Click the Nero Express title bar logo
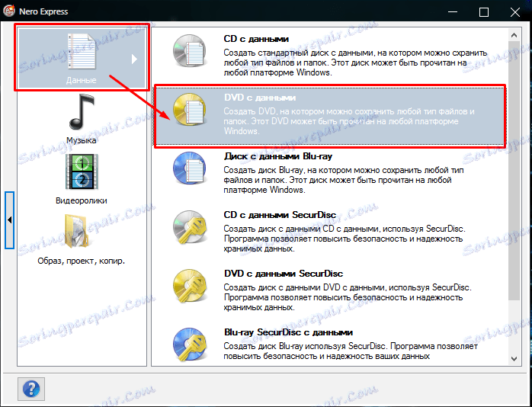This screenshot has width=532, height=407. pyautogui.click(x=9, y=11)
